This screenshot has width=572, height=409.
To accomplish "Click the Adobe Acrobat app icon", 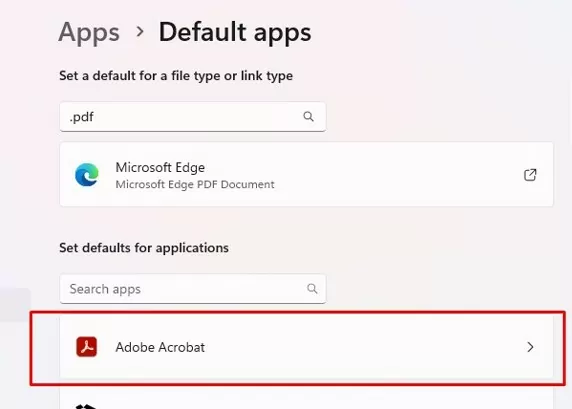I will click(87, 347).
